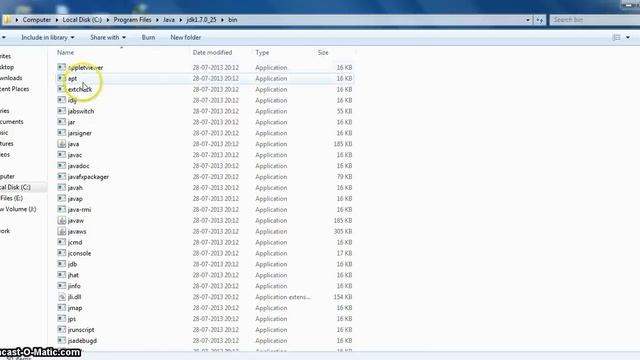Select the javaw application icon
The width and height of the screenshot is (640, 360).
pyautogui.click(x=62, y=220)
